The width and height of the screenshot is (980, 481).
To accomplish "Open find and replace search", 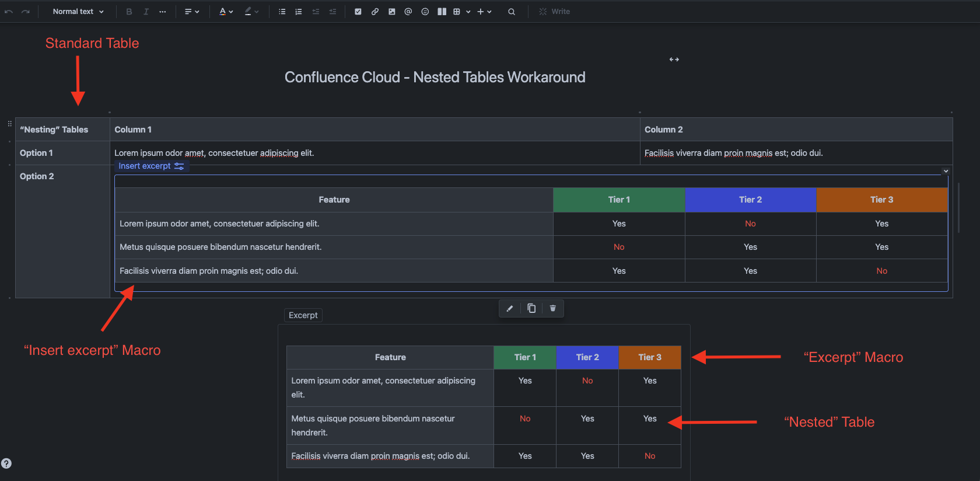I will 512,12.
